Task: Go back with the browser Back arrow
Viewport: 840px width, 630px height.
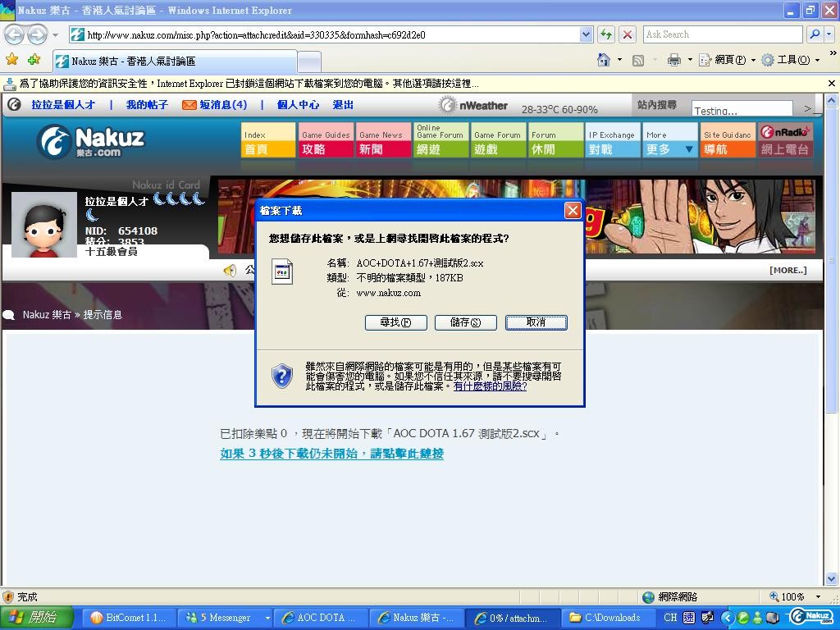Action: coord(15,34)
